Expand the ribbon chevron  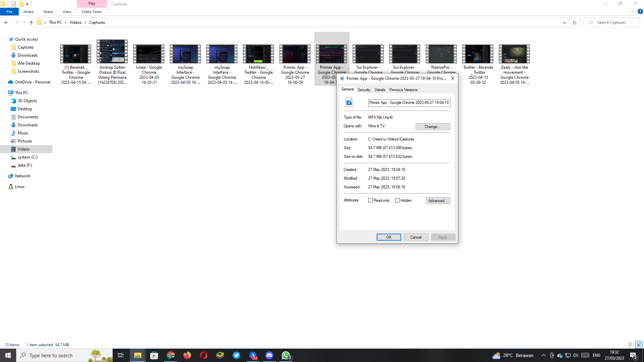click(x=633, y=11)
